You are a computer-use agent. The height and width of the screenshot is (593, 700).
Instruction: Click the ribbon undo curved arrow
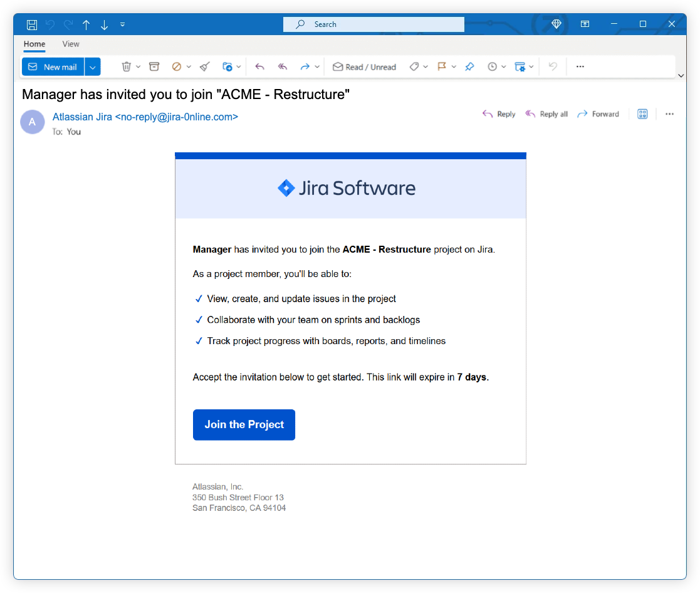click(x=553, y=66)
